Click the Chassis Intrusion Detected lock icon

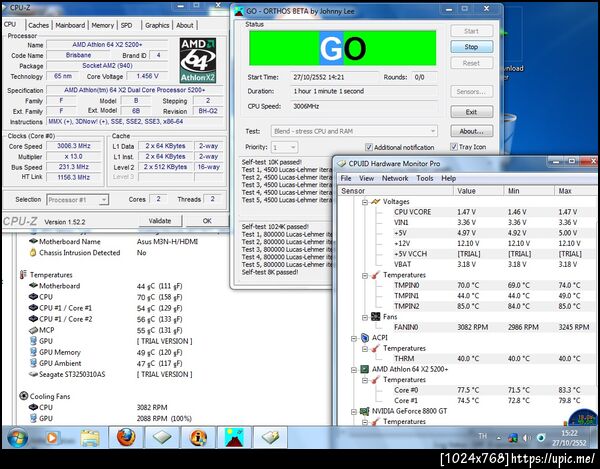[33, 252]
